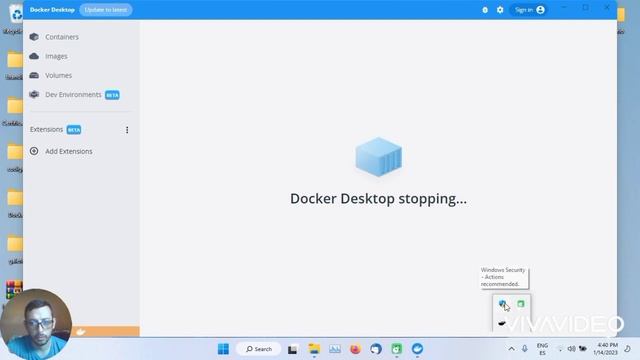The image size is (640, 360).
Task: Click the green taskbar app icon
Action: click(x=396, y=349)
